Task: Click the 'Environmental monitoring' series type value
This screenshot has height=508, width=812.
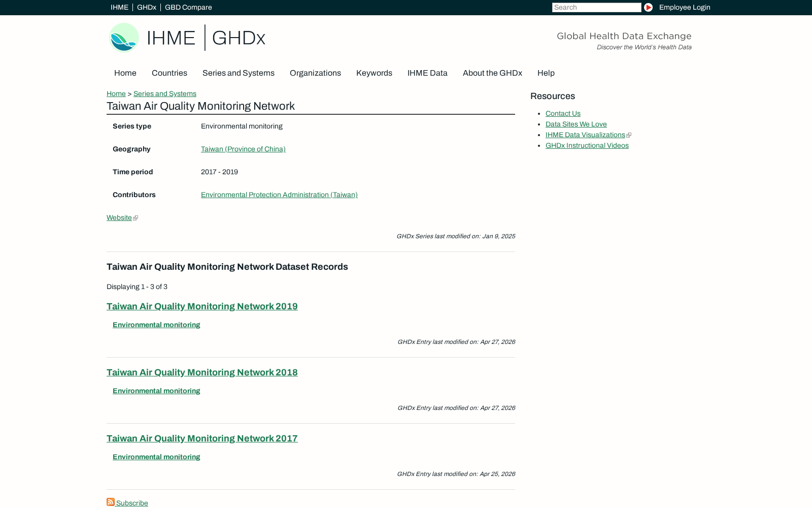Action: click(x=242, y=126)
